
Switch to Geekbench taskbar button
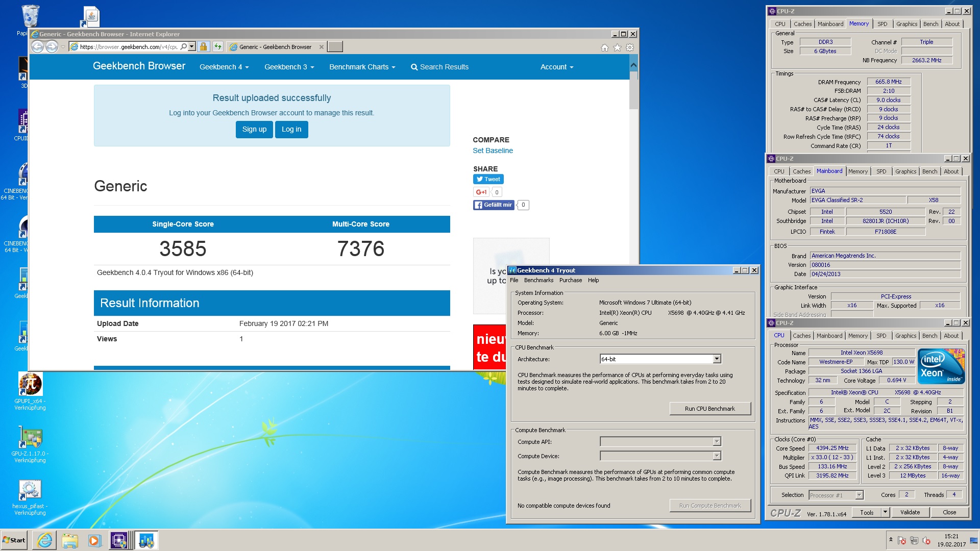[x=146, y=540]
